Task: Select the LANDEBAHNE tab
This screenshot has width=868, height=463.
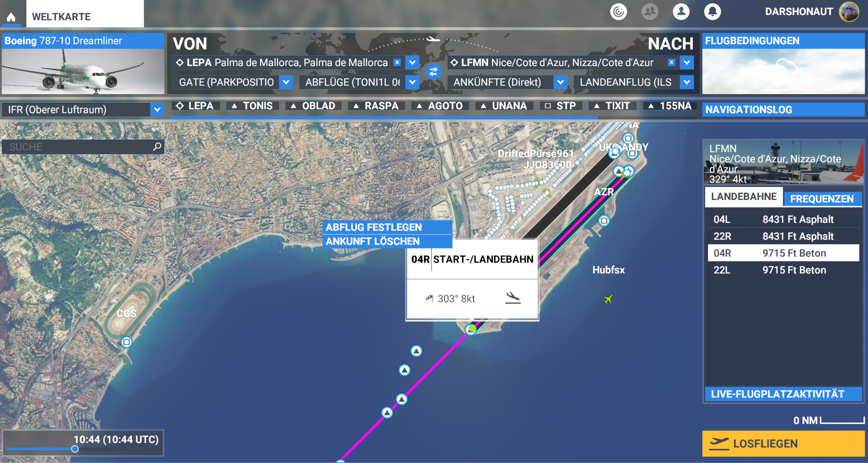Action: (744, 197)
